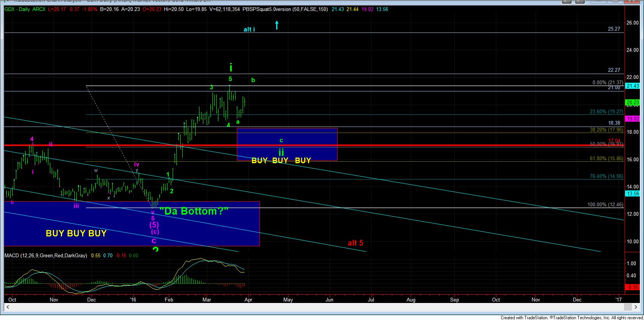Screen dimensions: 644x320
Task: Click the cyan up arrow drawing
Action: (x=277, y=25)
